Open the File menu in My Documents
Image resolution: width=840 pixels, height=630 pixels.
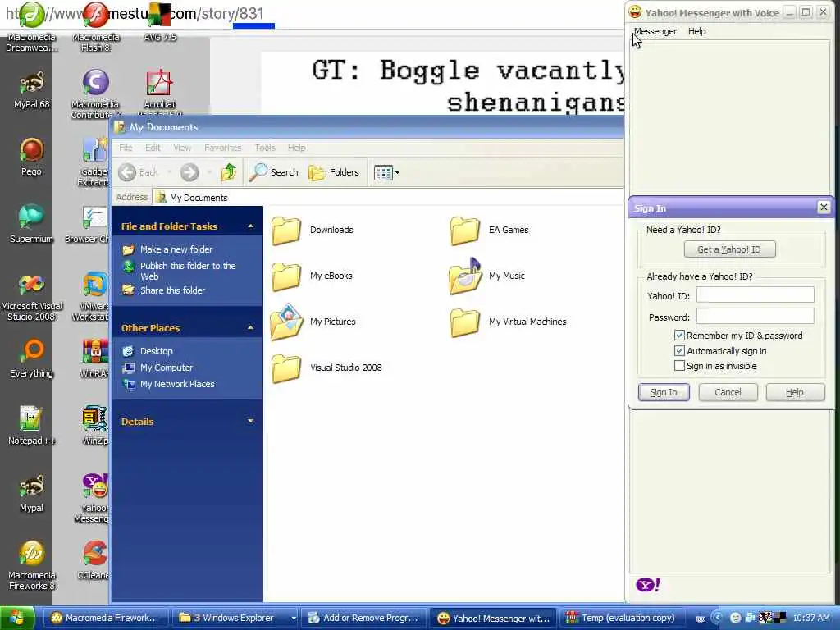[x=126, y=148]
